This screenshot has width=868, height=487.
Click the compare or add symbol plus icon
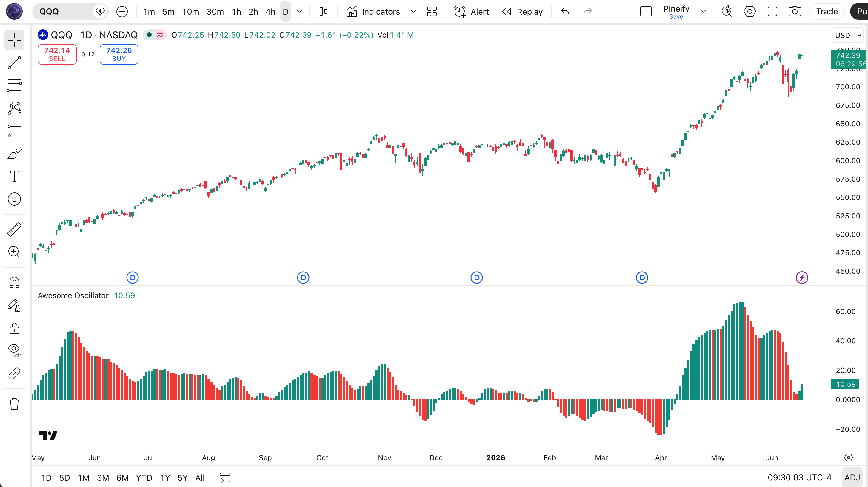pos(122,12)
